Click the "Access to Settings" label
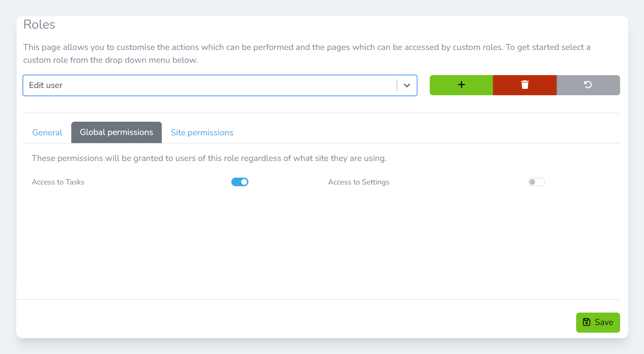Viewport: 644px width, 354px height. [358, 182]
